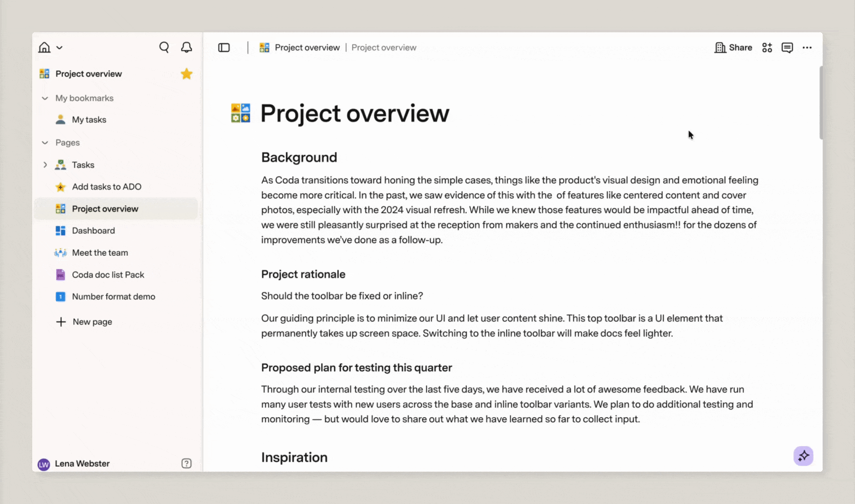Image resolution: width=855 pixels, height=504 pixels.
Task: Click the gray Project overview page breadcrumb
Action: pyautogui.click(x=384, y=48)
